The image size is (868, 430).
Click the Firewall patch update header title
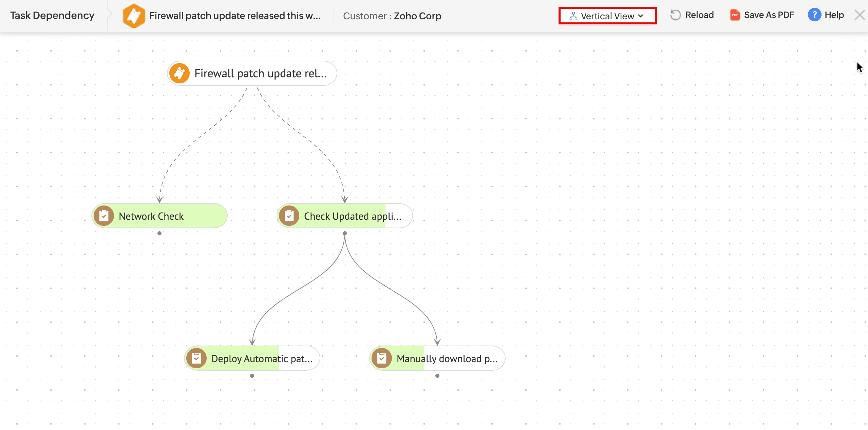point(235,16)
